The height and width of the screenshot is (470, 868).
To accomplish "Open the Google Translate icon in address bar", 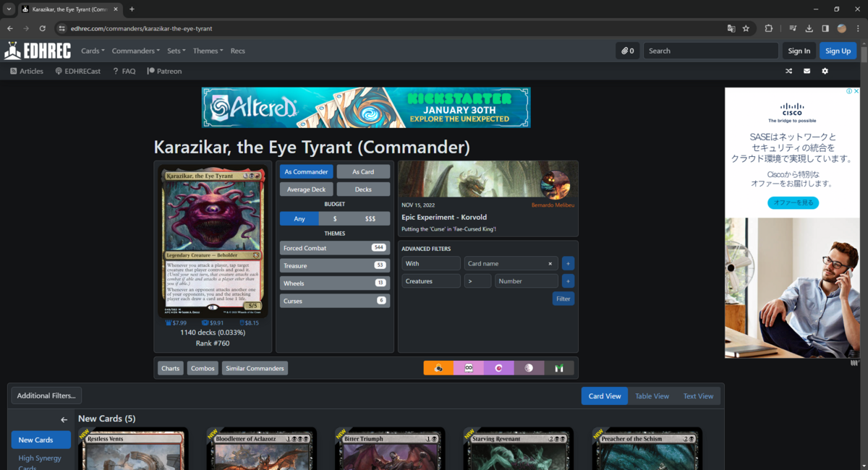I will click(731, 28).
